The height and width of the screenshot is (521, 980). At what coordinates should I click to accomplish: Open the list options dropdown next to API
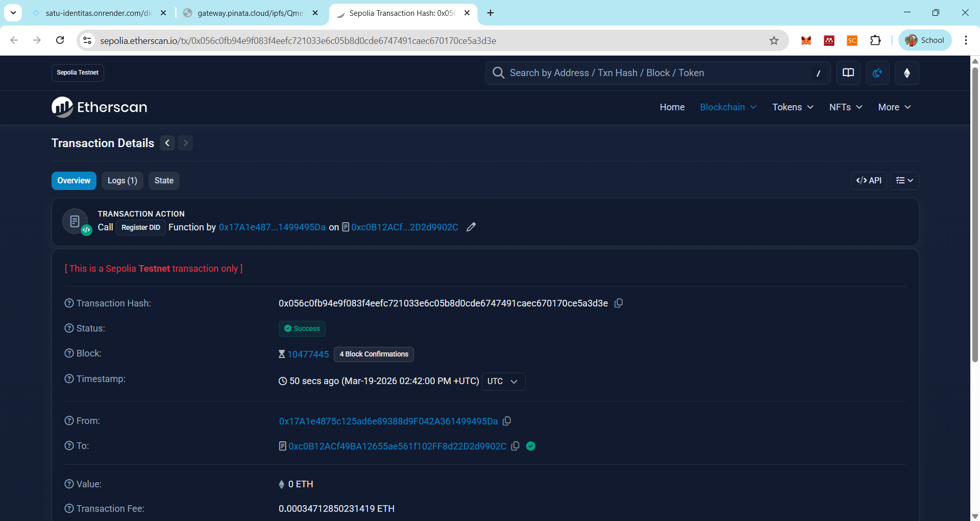tap(904, 181)
